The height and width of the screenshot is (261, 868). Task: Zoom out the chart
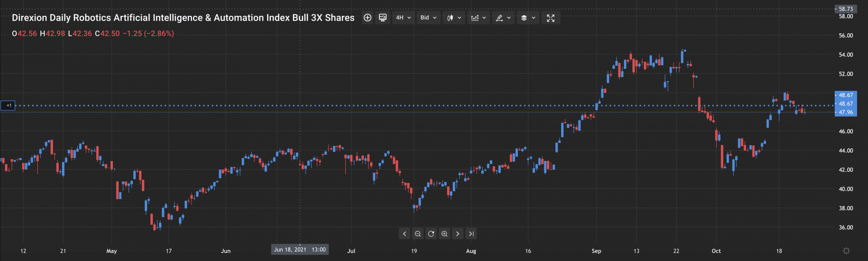[x=418, y=234]
